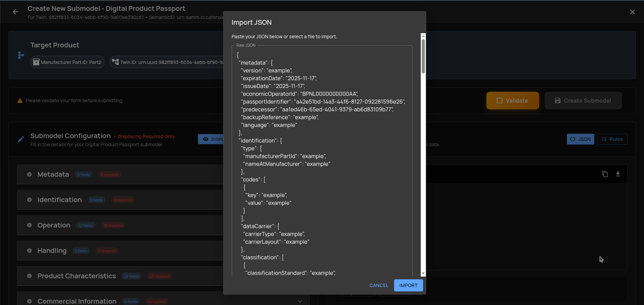
Task: Click the Validate button
Action: (x=512, y=100)
